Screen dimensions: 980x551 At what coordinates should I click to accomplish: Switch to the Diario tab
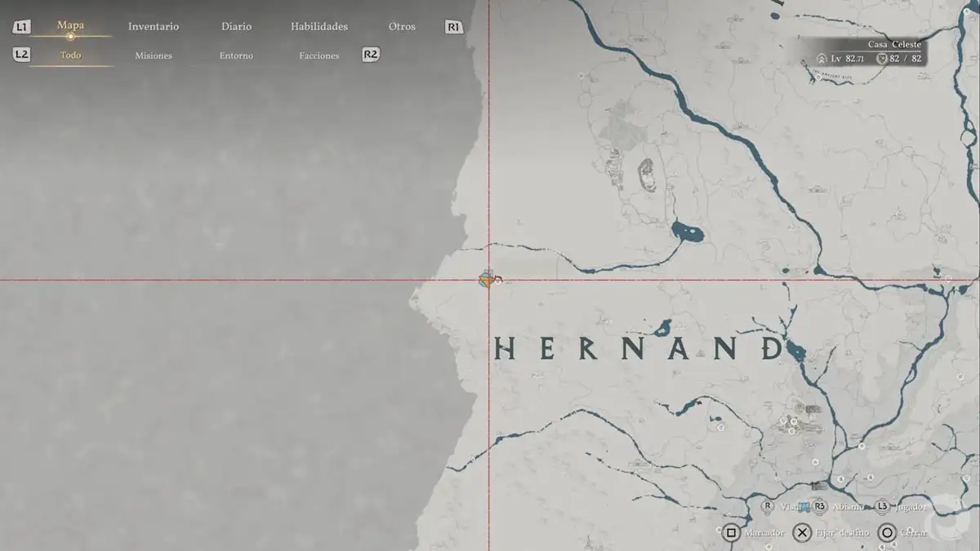pyautogui.click(x=236, y=26)
